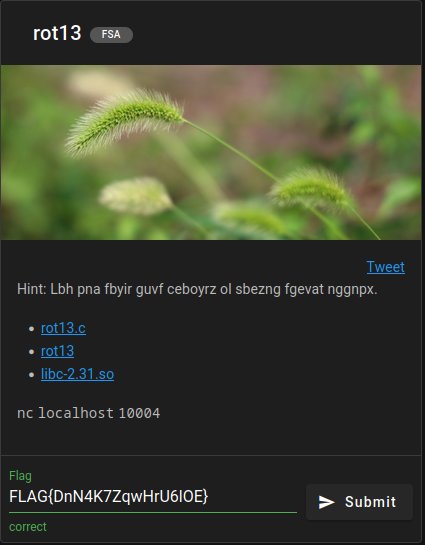The image size is (425, 545).
Task: Click the paper plane send icon
Action: point(326,502)
